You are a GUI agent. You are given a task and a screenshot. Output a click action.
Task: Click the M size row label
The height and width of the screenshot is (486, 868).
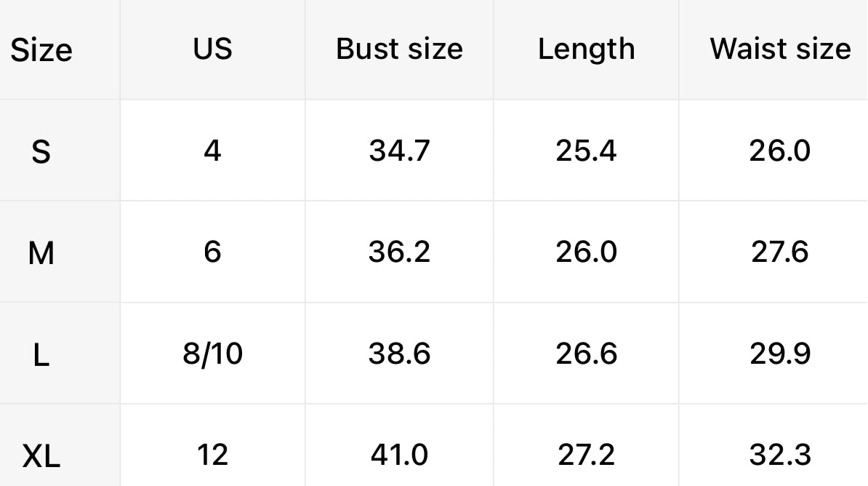point(41,254)
